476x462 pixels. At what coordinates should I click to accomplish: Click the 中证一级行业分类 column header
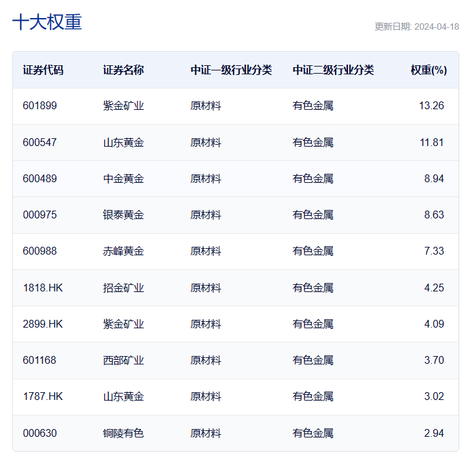[x=231, y=70]
